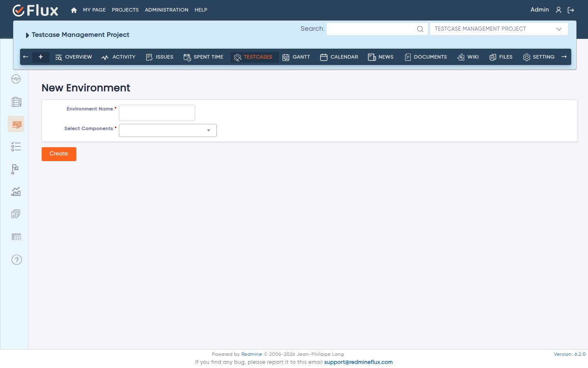Click the checklist icon in sidebar

[16, 147]
